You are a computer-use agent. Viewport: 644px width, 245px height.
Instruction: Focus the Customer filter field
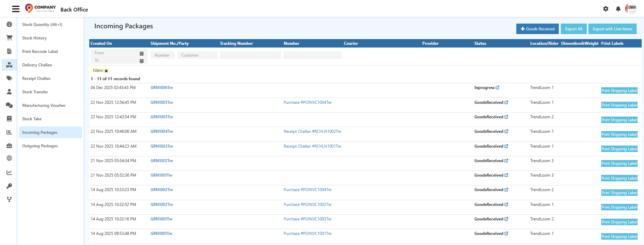(197, 55)
